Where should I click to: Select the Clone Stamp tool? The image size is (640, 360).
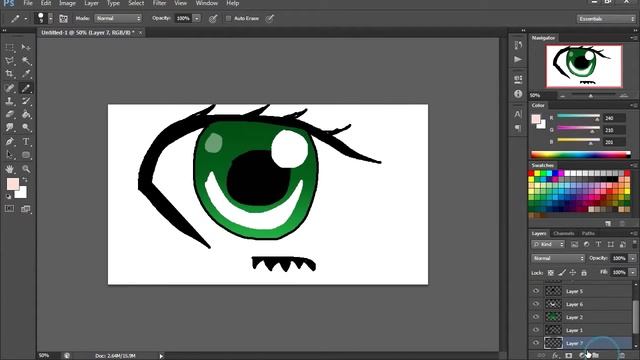click(9, 101)
